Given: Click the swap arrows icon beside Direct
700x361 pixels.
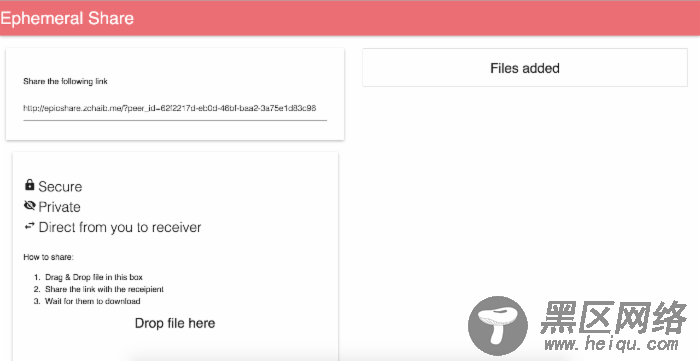Looking at the screenshot, I should 29,227.
